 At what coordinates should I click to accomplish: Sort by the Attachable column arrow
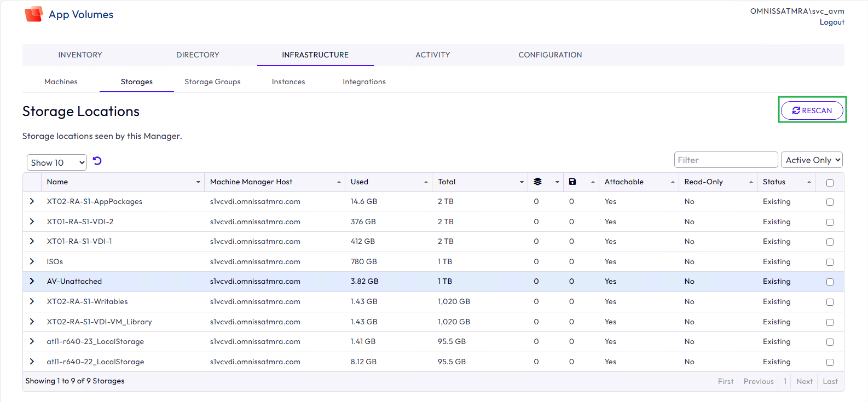pos(673,182)
